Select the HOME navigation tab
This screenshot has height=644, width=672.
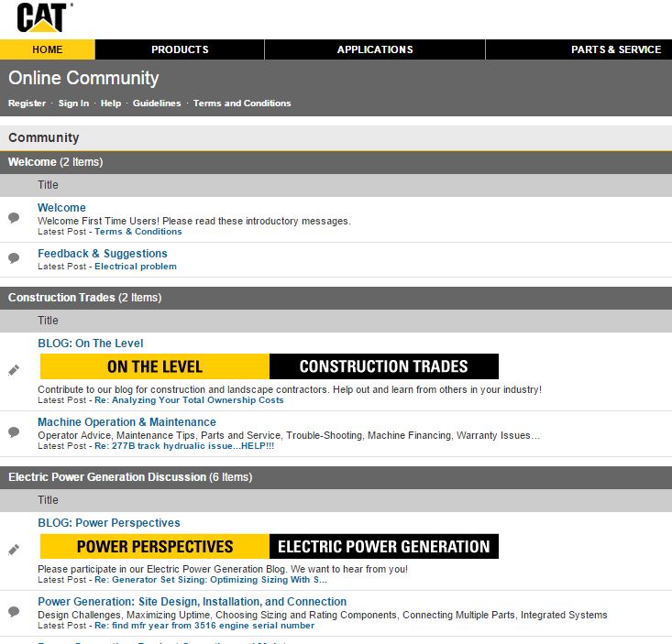click(48, 49)
